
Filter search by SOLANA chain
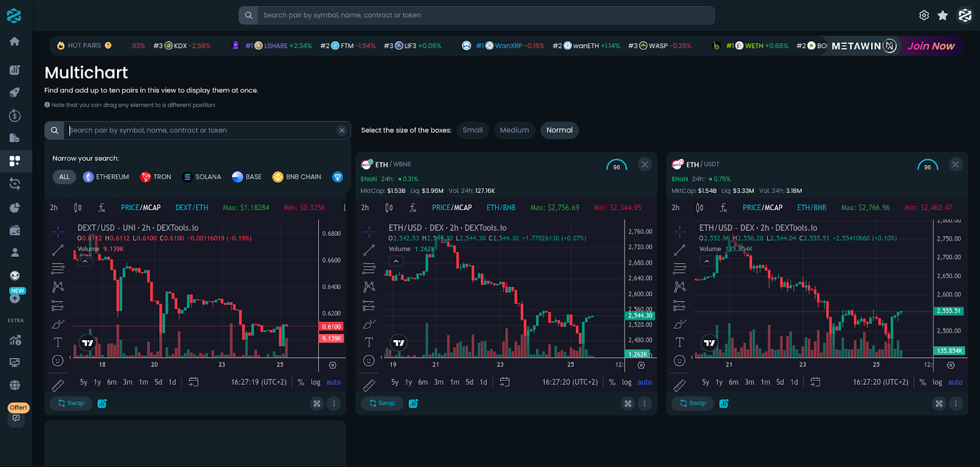click(202, 177)
